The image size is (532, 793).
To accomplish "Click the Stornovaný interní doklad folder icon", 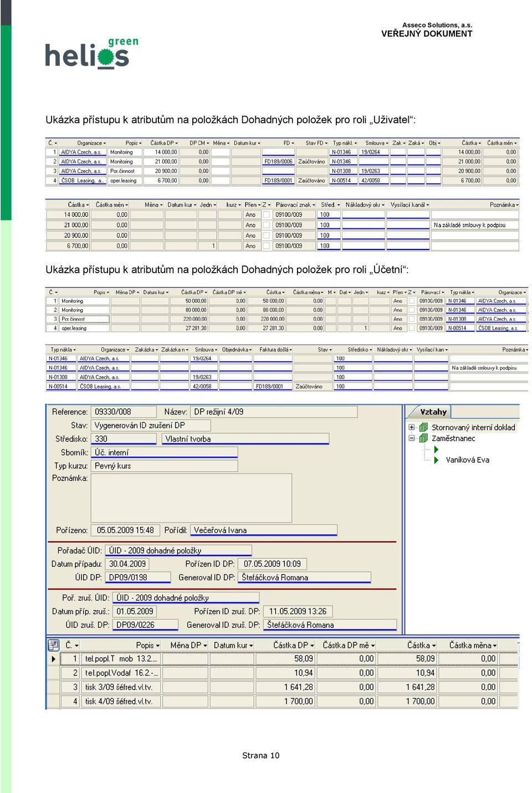I will pos(423,427).
